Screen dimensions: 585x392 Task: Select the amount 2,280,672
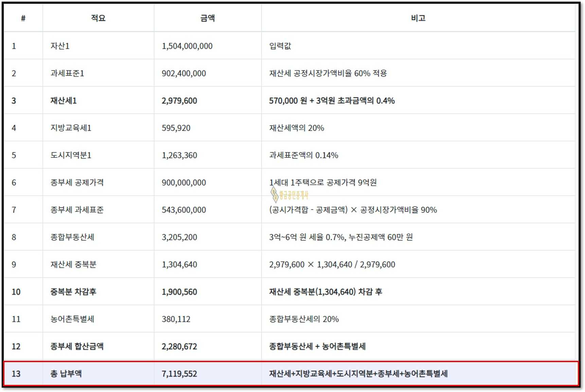click(x=179, y=347)
